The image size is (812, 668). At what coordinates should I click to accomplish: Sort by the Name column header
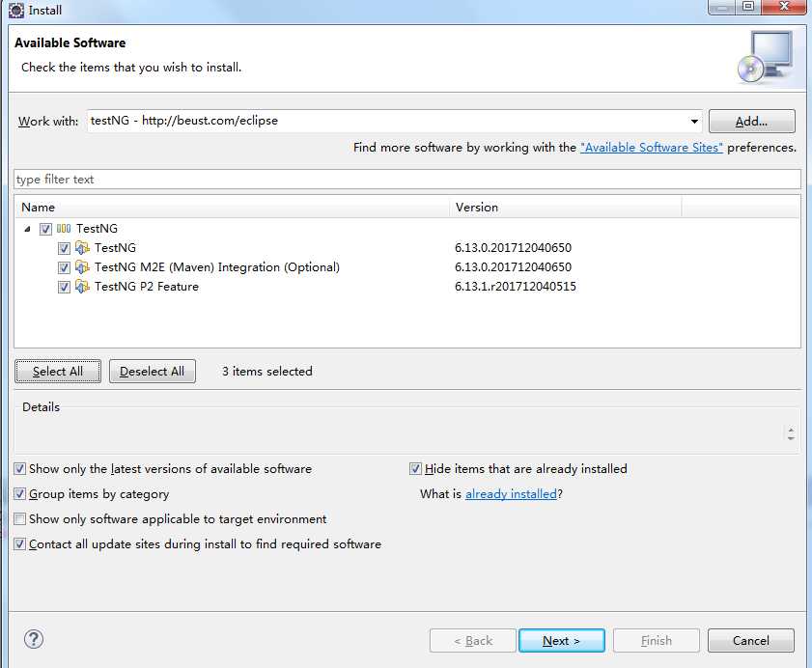(232, 208)
